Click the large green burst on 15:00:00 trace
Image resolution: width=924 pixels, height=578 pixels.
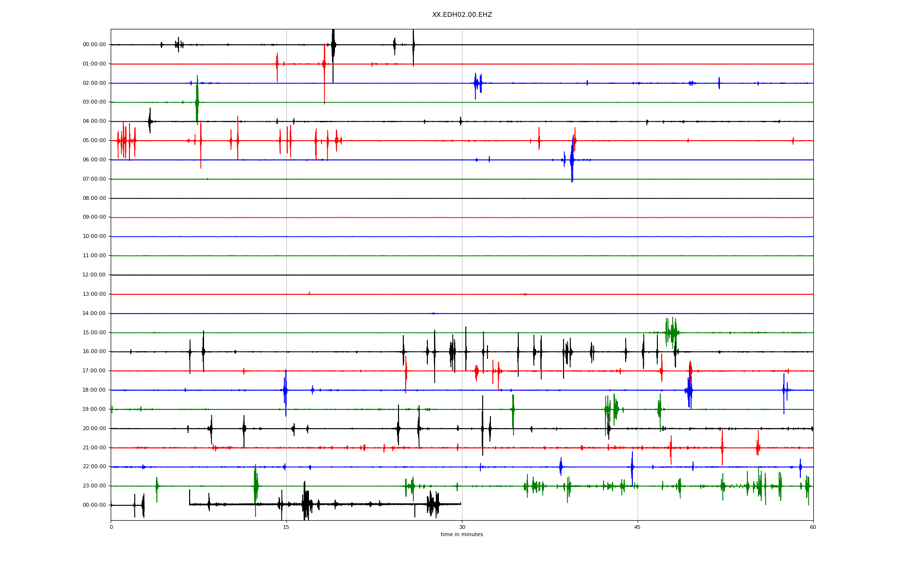click(672, 332)
